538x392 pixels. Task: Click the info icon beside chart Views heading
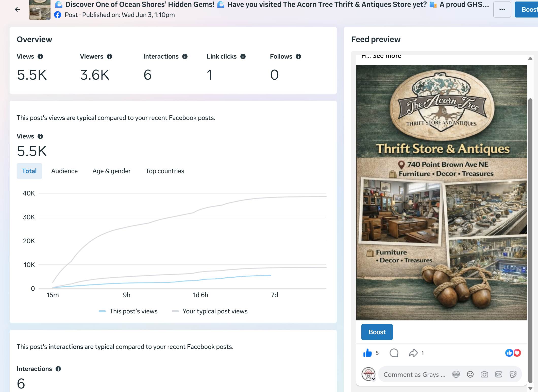(x=40, y=136)
